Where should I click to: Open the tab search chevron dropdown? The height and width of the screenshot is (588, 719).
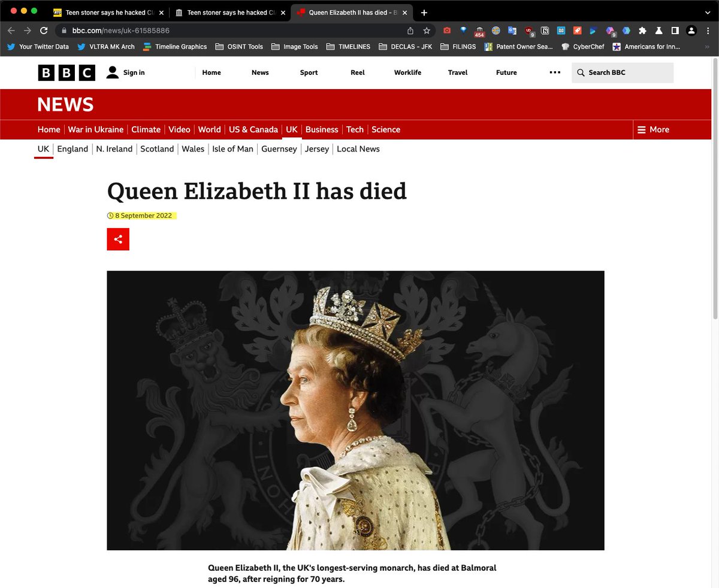pos(707,13)
